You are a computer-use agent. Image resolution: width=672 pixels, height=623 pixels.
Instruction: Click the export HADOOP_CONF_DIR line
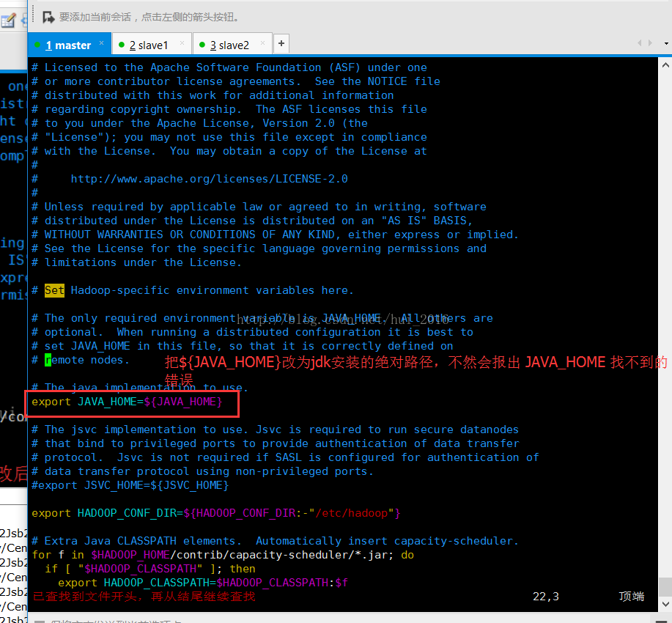[215, 513]
